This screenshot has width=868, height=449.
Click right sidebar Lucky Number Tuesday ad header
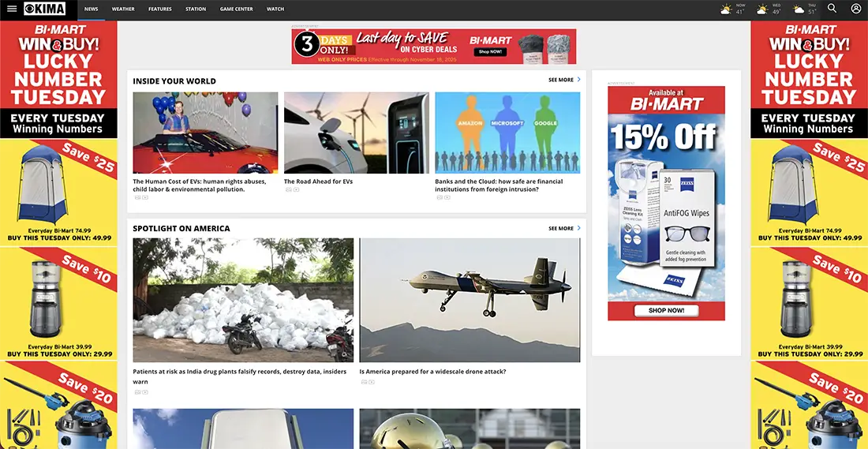click(809, 80)
